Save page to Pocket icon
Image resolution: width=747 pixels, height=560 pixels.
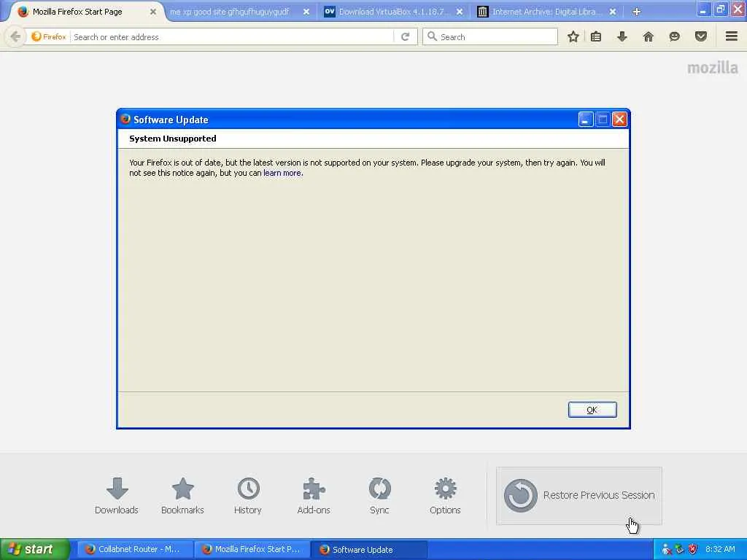(x=700, y=36)
